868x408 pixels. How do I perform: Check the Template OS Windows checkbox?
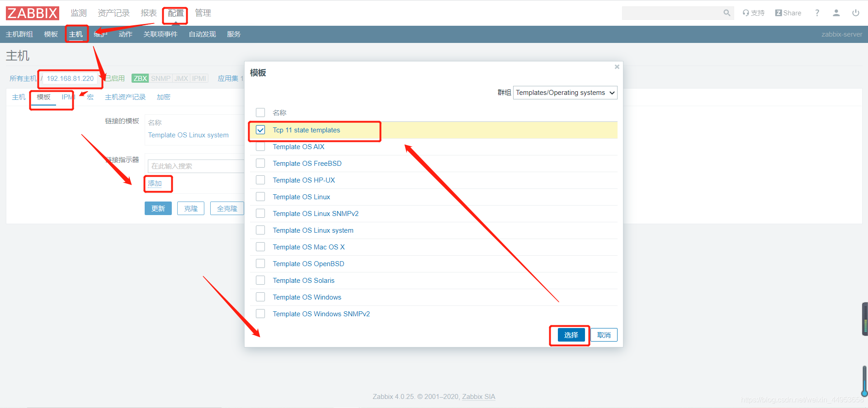[x=260, y=297]
